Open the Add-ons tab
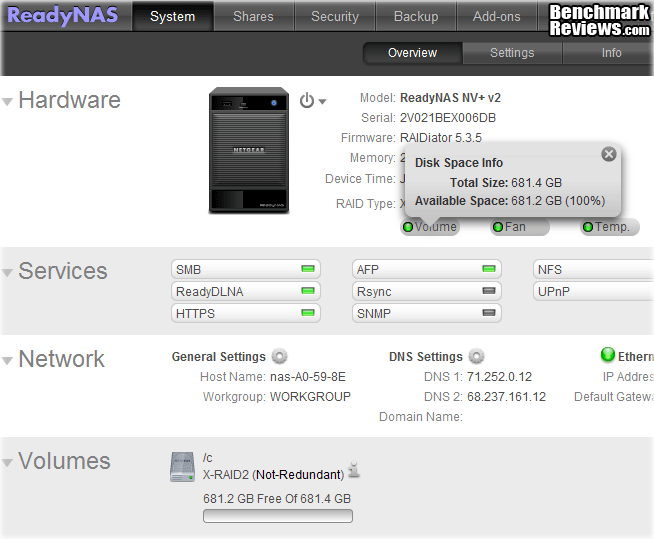Screen dimensions: 654x539 pos(496,16)
